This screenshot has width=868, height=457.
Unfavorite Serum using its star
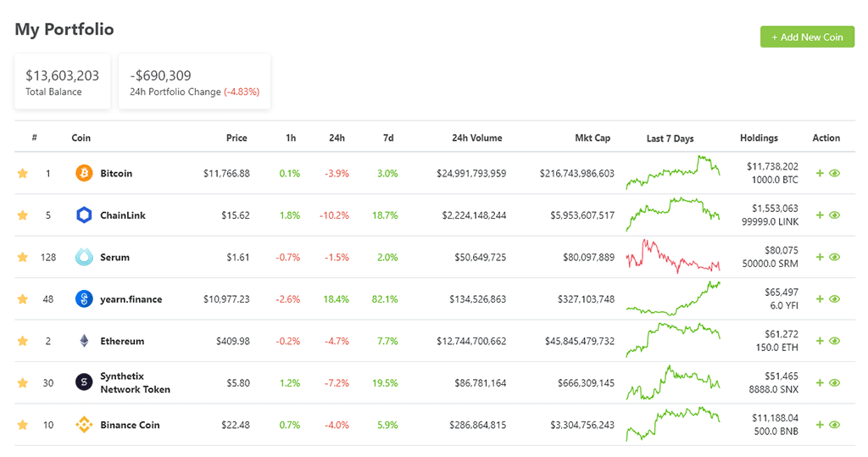click(23, 257)
